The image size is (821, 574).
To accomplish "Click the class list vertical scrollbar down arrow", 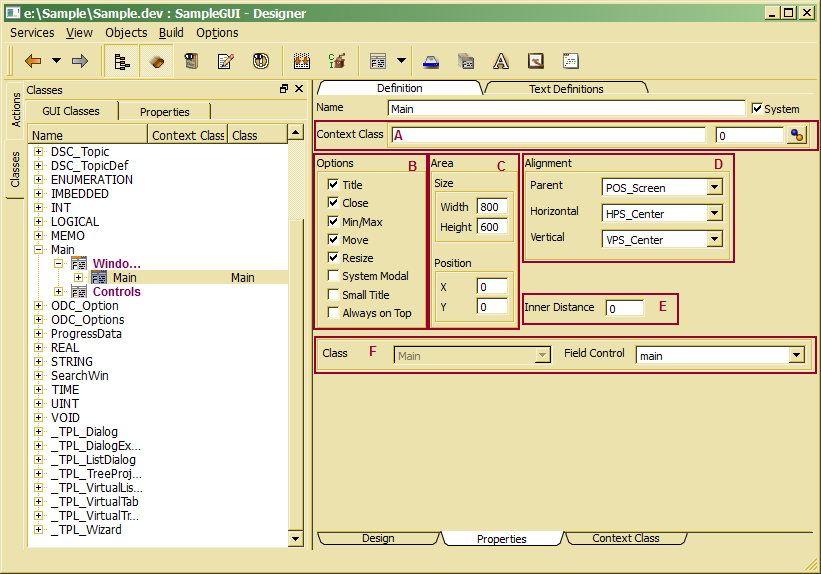I will 295,538.
